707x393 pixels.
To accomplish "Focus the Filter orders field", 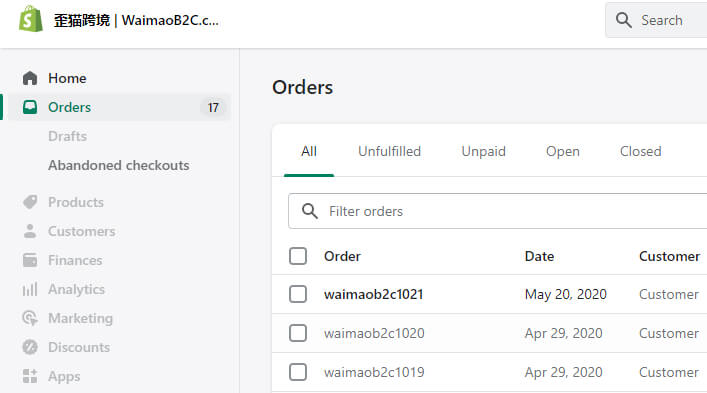I will pos(498,211).
